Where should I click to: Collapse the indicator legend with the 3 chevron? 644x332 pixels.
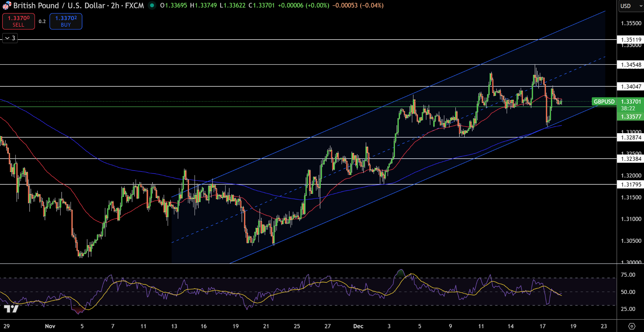click(x=9, y=38)
